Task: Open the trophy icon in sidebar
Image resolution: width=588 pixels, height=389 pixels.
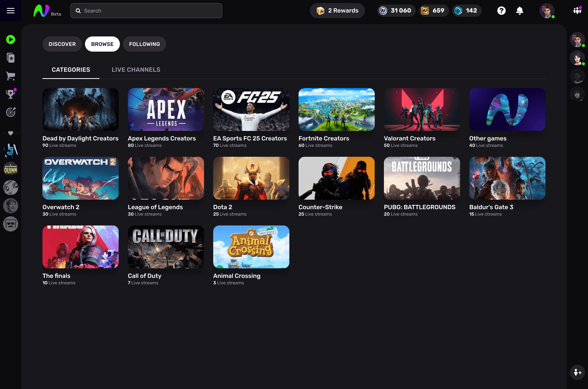Action: tap(11, 94)
